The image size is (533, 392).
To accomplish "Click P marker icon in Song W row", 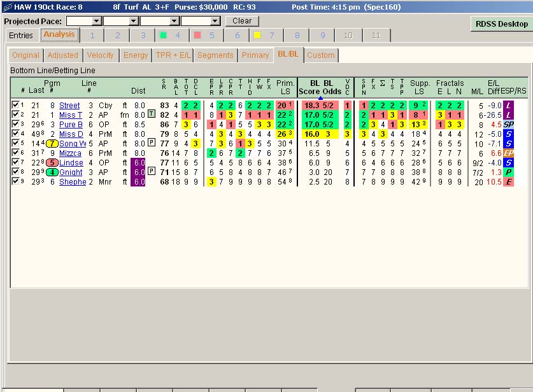I will [152, 143].
